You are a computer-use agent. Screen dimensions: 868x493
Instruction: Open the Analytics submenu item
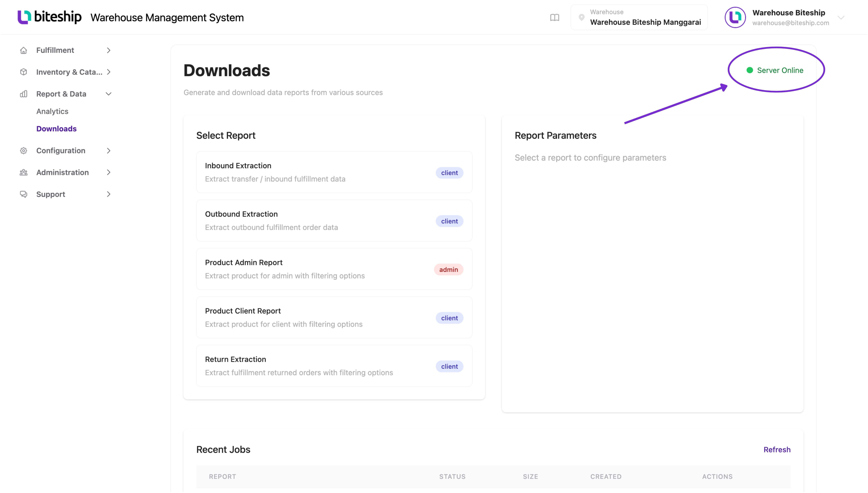coord(52,111)
